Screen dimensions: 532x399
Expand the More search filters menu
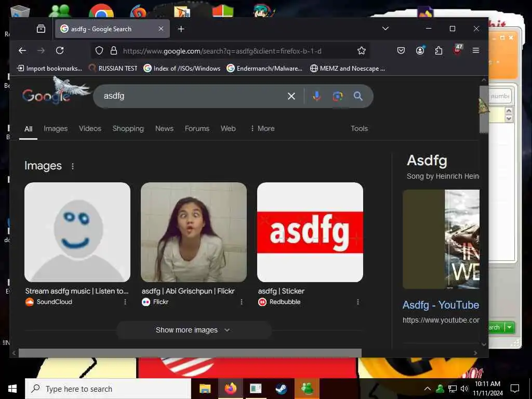pyautogui.click(x=262, y=129)
